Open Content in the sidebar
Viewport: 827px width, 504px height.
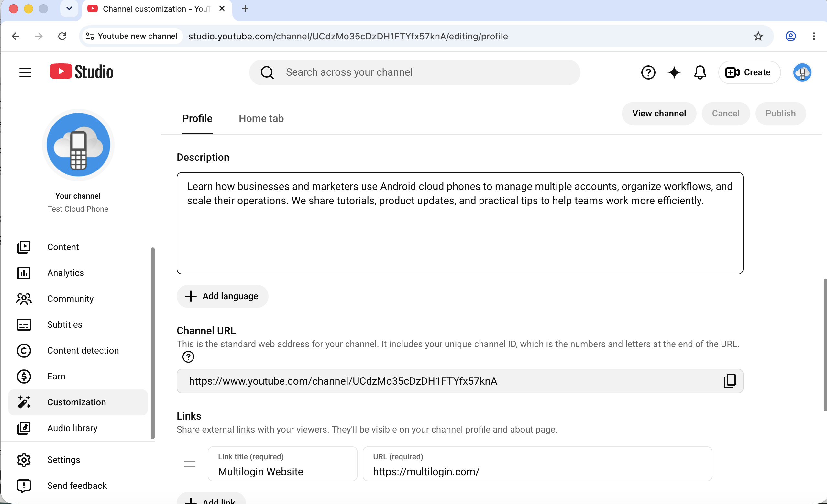pos(78,247)
